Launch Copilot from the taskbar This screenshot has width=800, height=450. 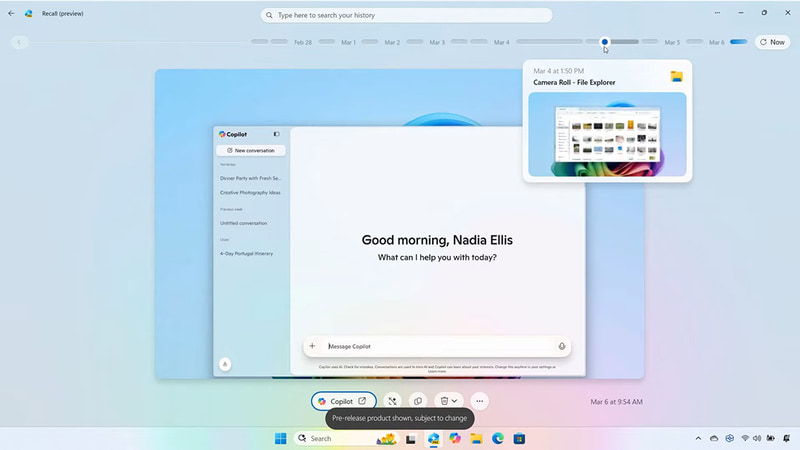click(455, 439)
